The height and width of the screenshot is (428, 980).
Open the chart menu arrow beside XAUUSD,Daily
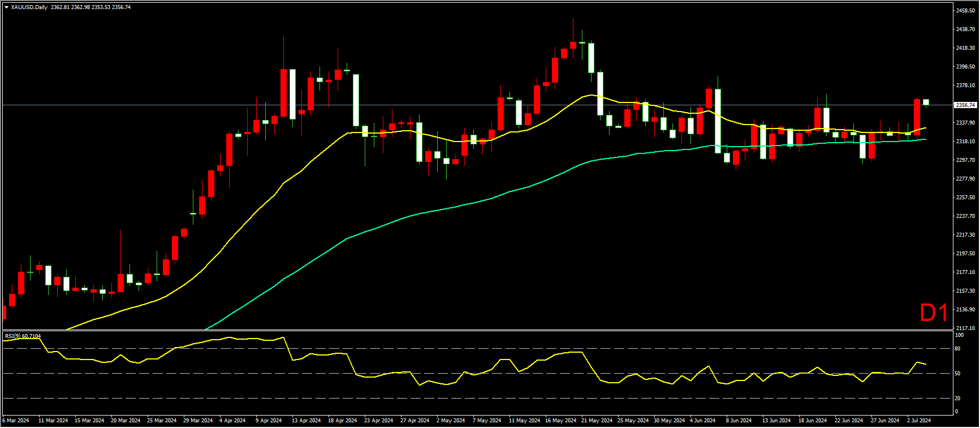click(6, 7)
